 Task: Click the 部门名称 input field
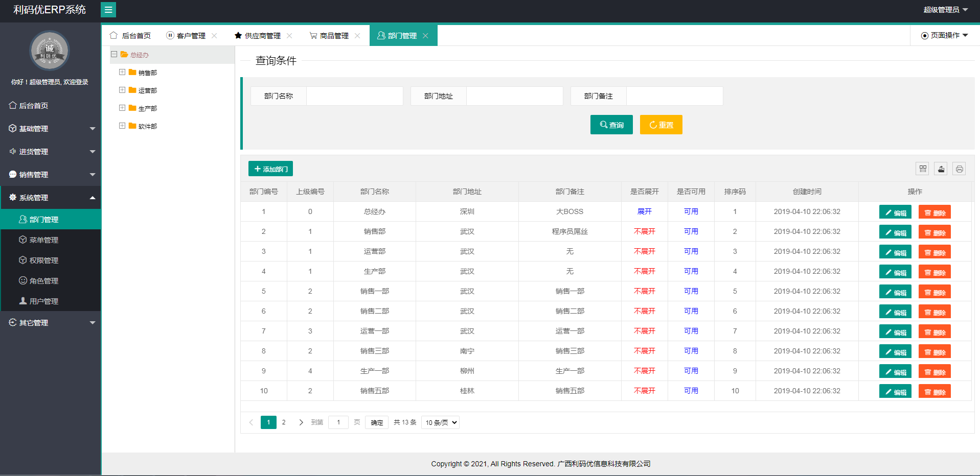tap(355, 96)
